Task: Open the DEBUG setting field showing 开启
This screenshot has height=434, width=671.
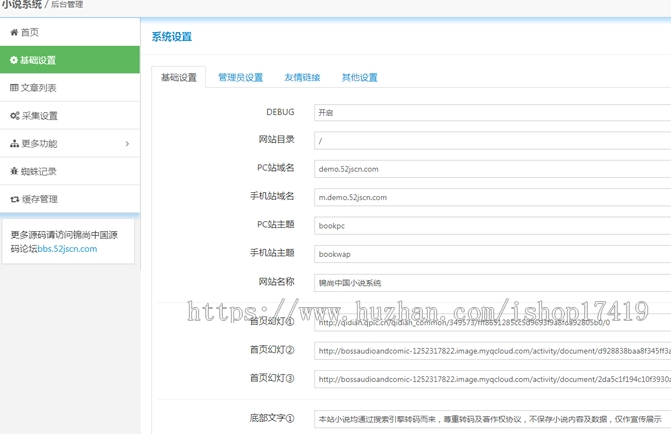Action: [493, 113]
